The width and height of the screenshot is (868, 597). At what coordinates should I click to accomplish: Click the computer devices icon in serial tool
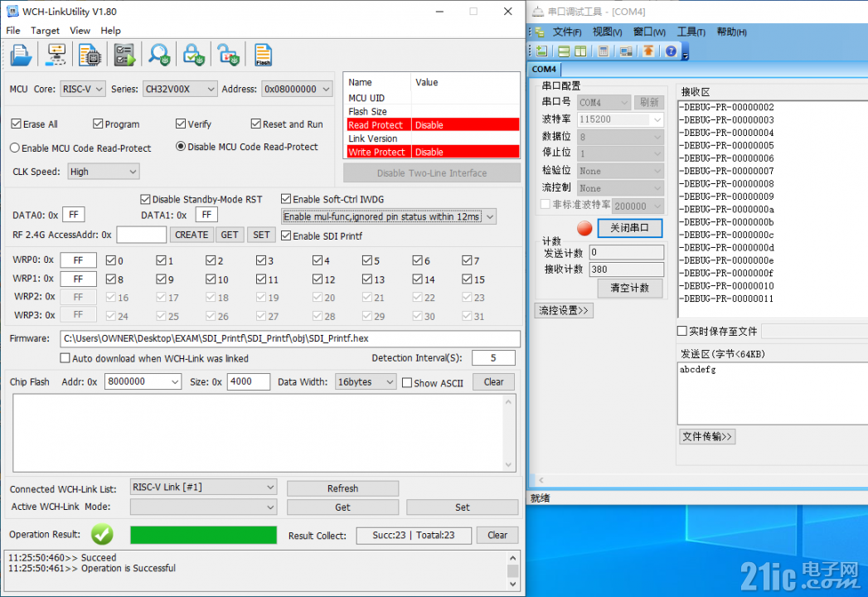coord(626,51)
